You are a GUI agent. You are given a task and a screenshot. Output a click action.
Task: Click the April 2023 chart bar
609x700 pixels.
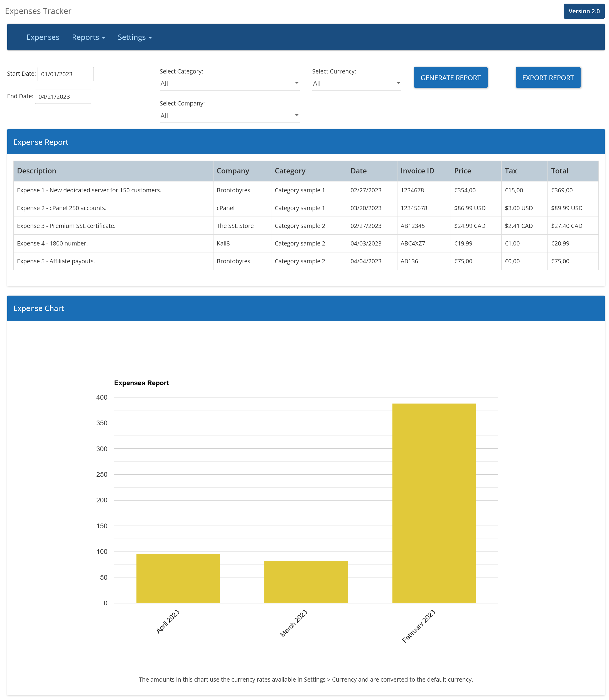[178, 578]
